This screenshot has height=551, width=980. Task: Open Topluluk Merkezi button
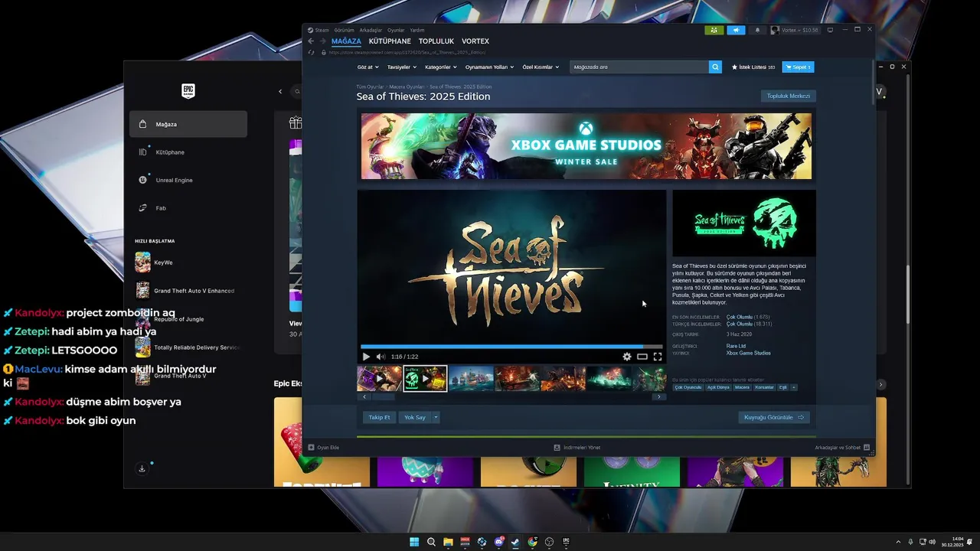[789, 96]
